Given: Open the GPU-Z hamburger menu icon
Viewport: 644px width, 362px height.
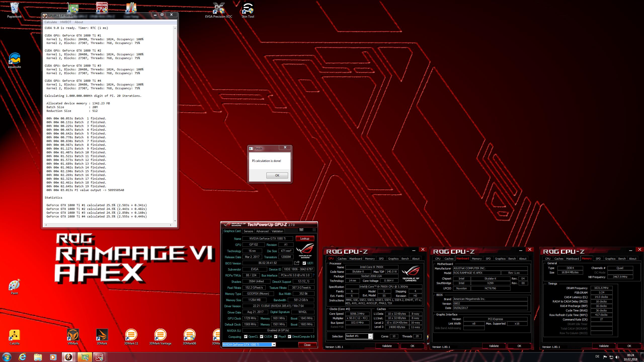Looking at the screenshot, I should pos(314,230).
